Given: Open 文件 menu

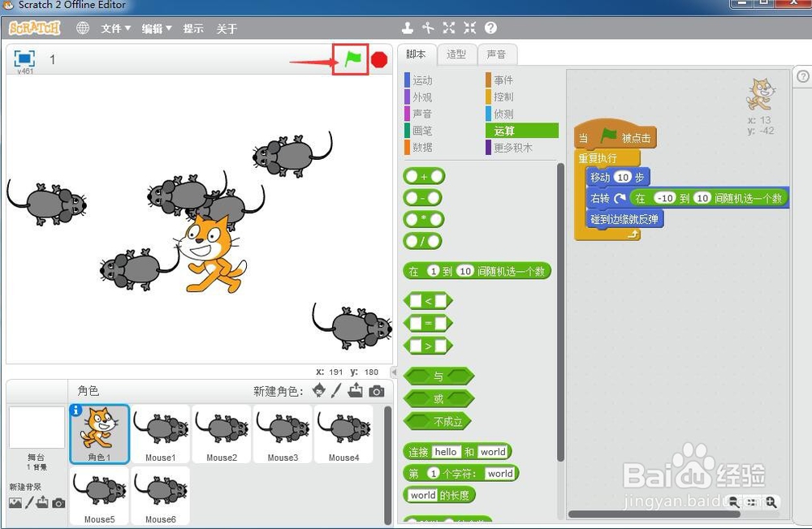Looking at the screenshot, I should point(115,28).
